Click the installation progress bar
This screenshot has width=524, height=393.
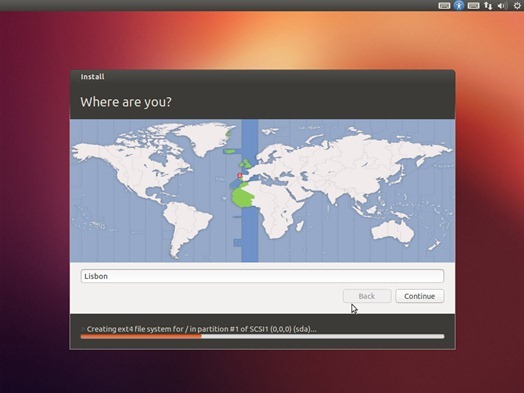click(262, 337)
